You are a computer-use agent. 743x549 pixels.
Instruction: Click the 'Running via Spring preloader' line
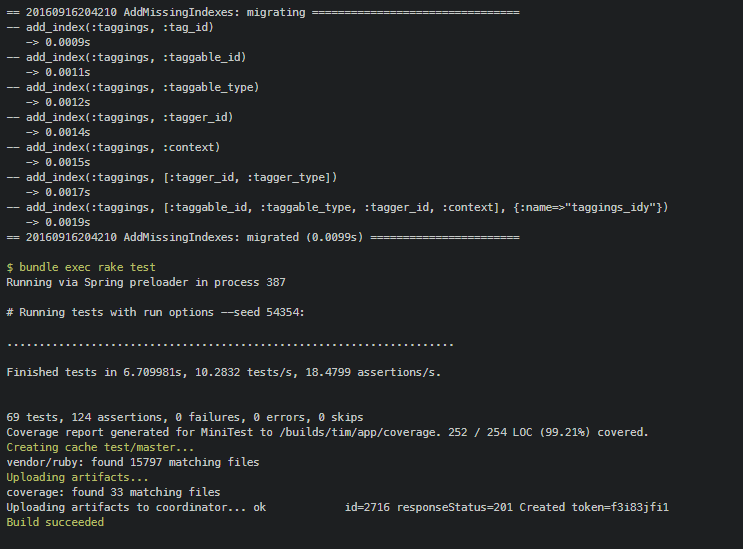click(x=146, y=282)
